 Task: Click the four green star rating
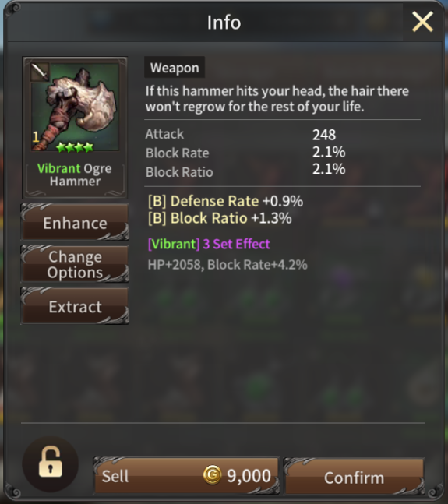pyautogui.click(x=75, y=147)
